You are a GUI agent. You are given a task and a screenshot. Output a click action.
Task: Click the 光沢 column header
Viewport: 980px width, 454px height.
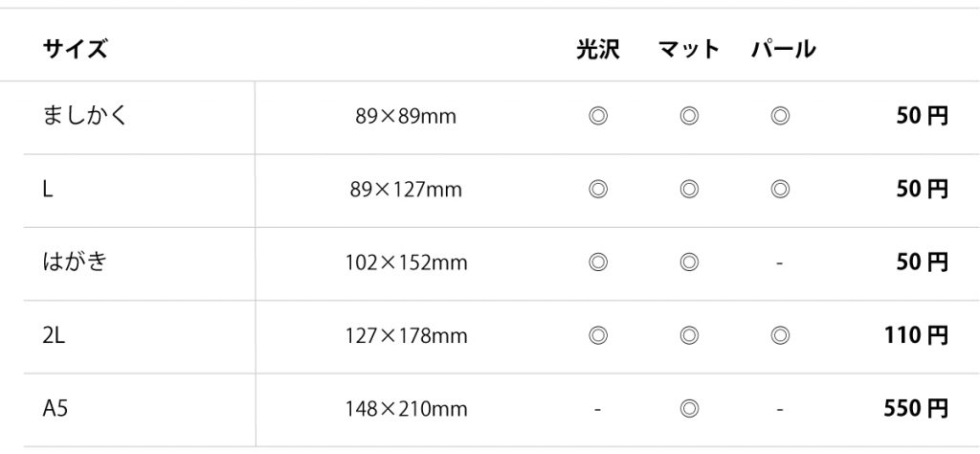598,48
